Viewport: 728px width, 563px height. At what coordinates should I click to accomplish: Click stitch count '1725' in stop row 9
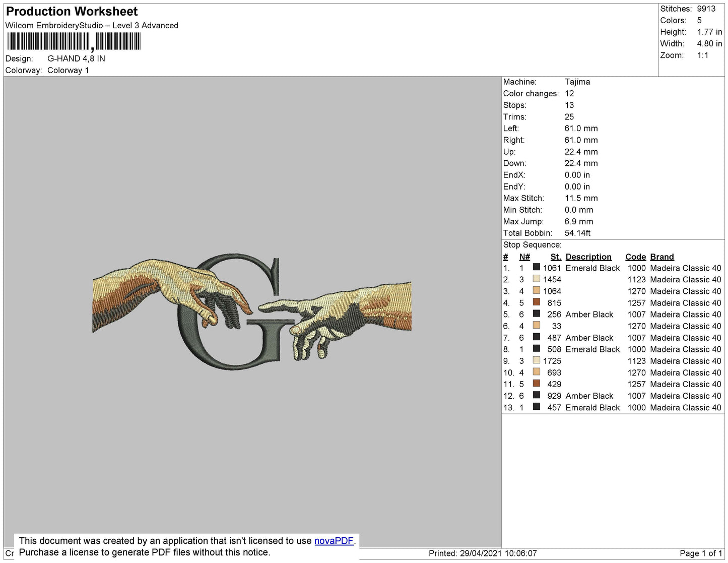click(552, 361)
